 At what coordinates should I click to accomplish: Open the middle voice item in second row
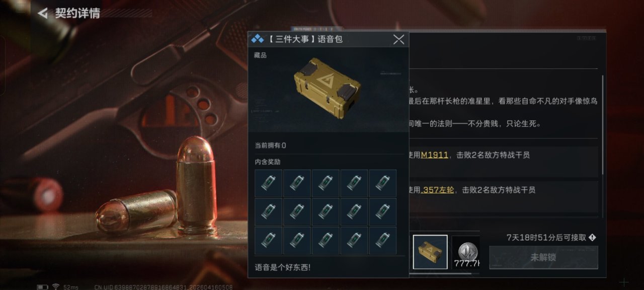coord(326,212)
